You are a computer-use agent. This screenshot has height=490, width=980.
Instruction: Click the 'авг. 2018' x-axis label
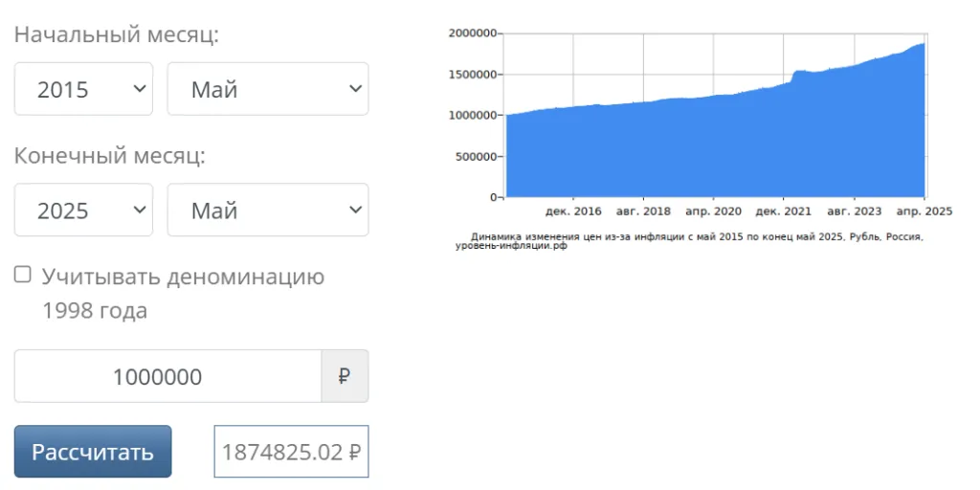click(x=644, y=211)
